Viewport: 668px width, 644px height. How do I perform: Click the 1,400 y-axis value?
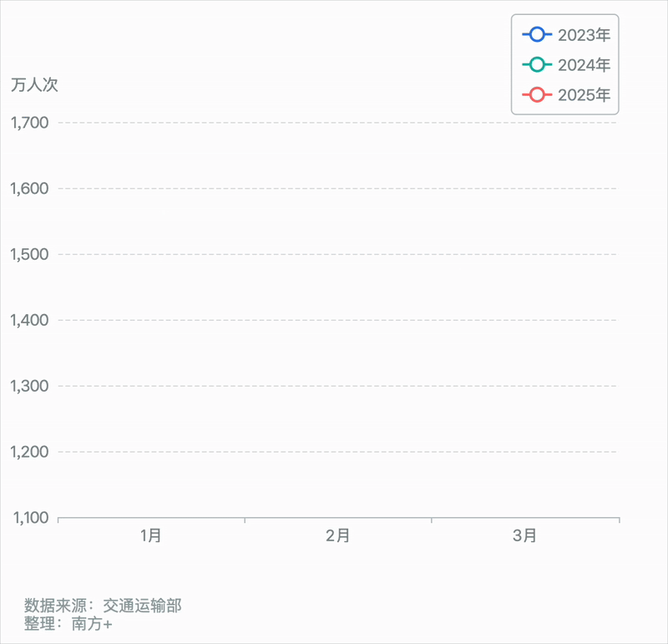[x=29, y=320]
